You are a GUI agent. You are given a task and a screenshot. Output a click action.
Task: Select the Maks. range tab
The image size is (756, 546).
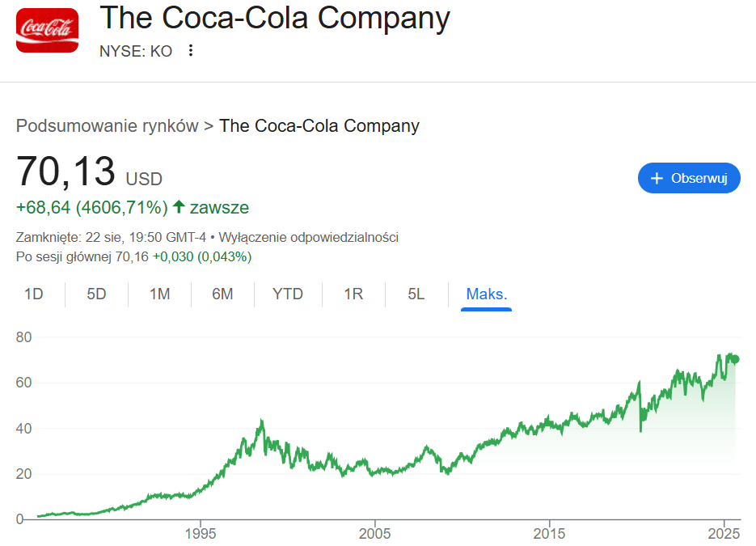point(487,294)
